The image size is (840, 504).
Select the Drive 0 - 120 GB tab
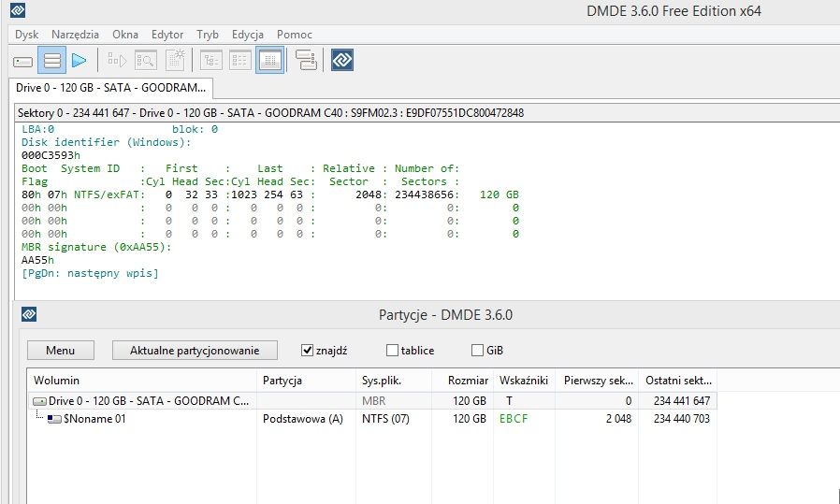(111, 88)
